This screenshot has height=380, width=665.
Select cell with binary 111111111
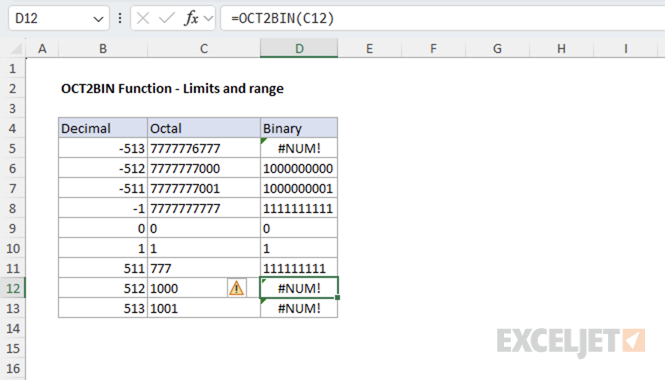(299, 268)
